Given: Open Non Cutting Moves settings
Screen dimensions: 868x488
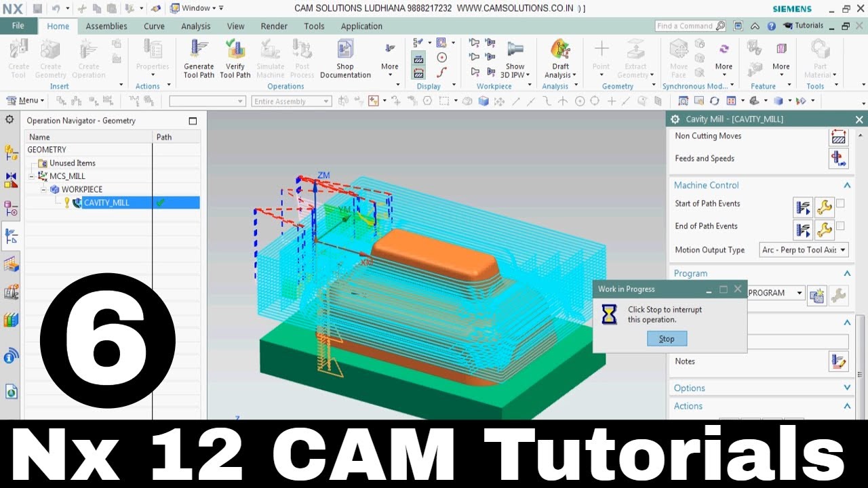Looking at the screenshot, I should click(839, 137).
